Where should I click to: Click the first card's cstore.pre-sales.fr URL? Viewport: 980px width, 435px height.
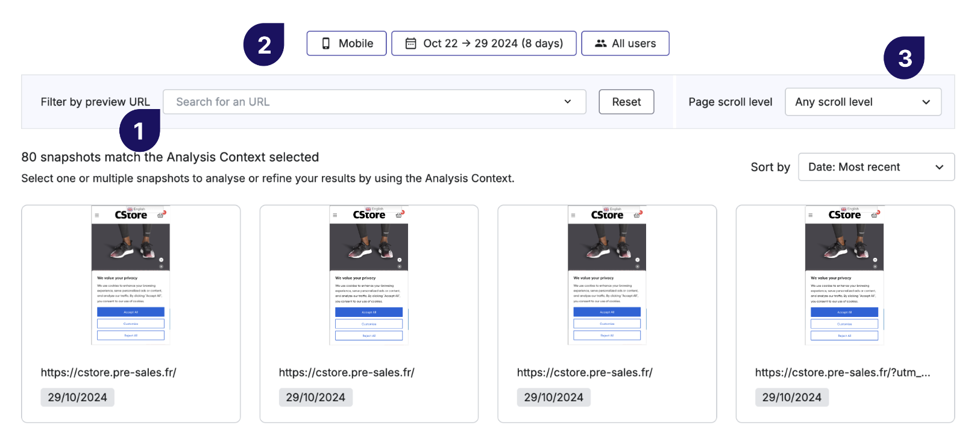(108, 372)
